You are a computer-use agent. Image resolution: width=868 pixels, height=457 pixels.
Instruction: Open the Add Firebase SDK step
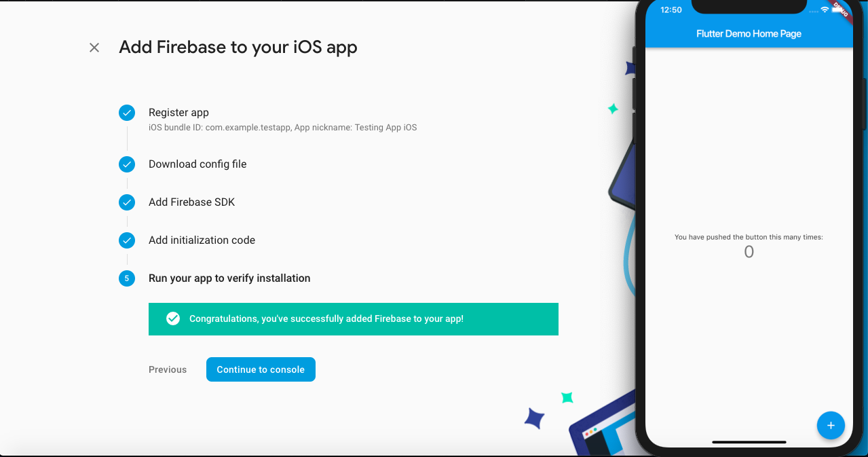pyautogui.click(x=191, y=202)
